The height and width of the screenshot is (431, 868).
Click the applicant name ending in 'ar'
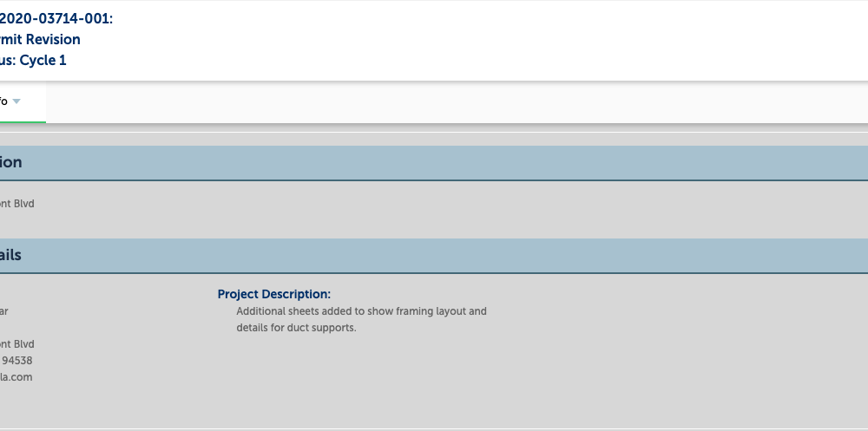pyautogui.click(x=3, y=311)
